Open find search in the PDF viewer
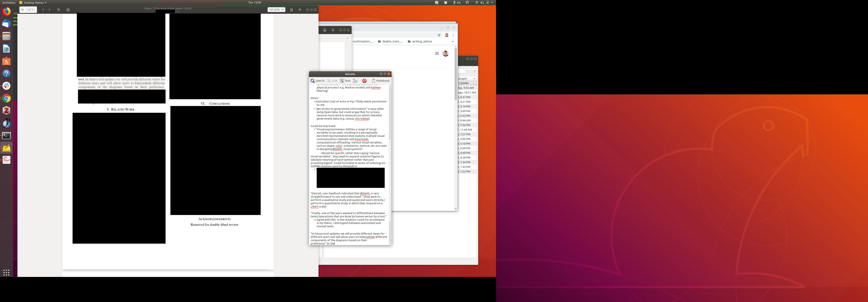868x302 pixels. coord(59,10)
